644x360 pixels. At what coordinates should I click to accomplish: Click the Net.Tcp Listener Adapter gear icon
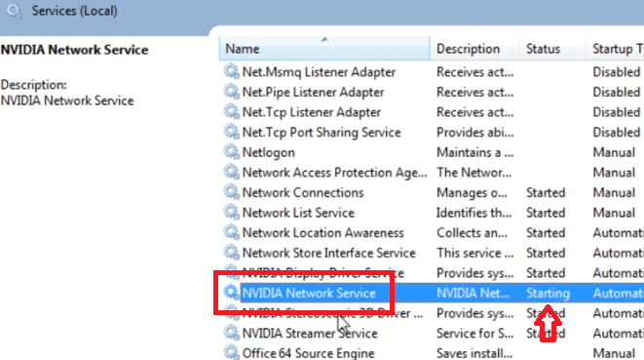pyautogui.click(x=231, y=112)
